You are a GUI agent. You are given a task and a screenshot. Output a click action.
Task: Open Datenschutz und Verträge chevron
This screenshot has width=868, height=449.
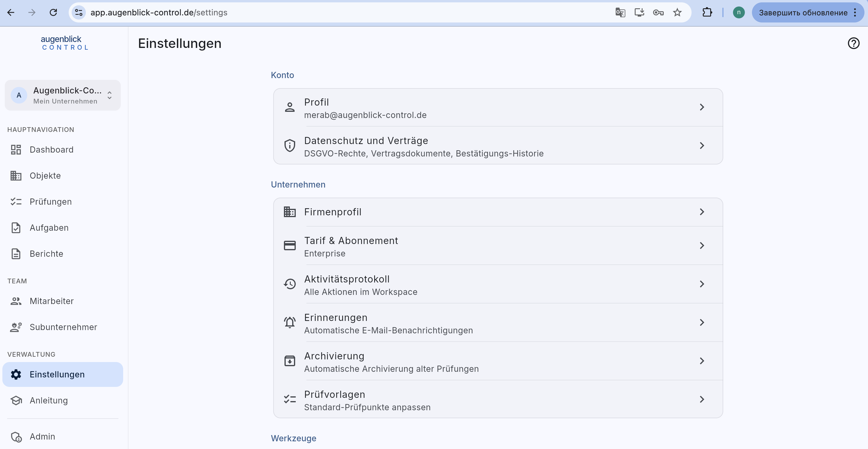click(702, 146)
